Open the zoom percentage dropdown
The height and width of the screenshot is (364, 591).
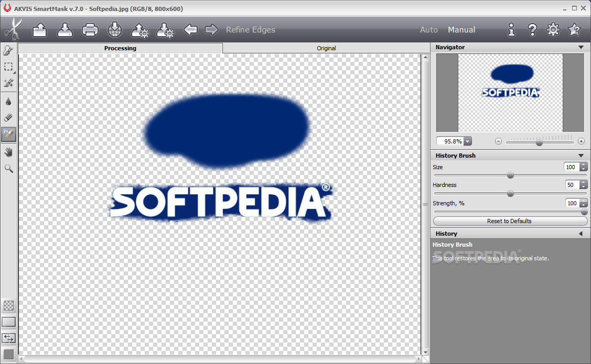tap(467, 141)
